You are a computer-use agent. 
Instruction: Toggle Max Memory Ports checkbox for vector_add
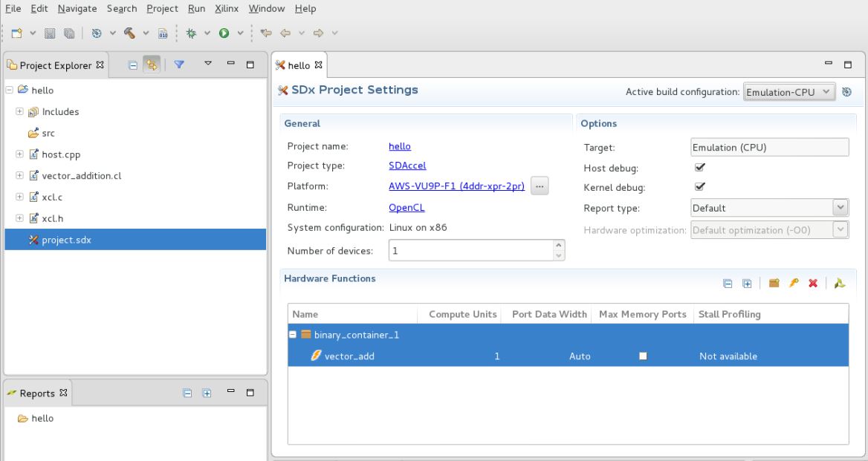point(643,356)
